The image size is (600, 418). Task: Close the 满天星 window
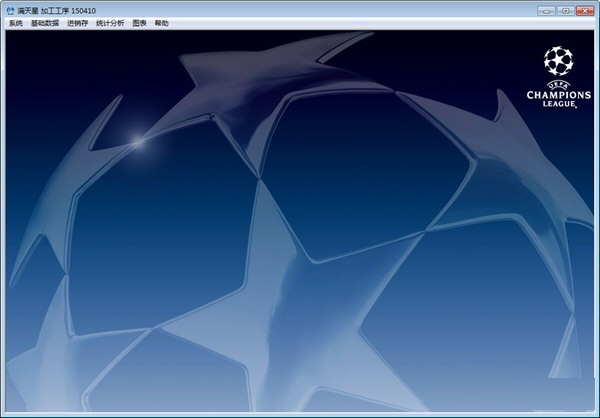[x=585, y=11]
